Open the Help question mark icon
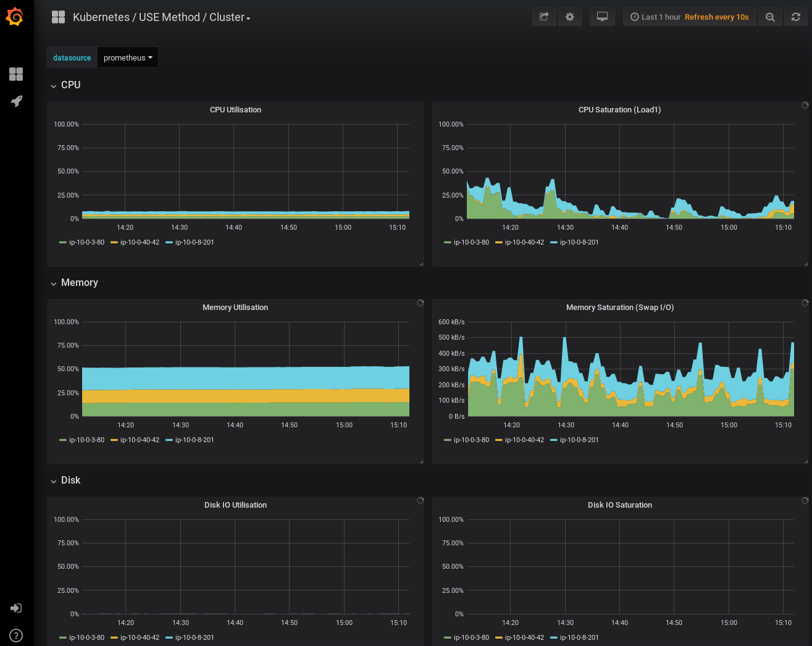Viewport: 812px width, 646px height. coord(16,636)
